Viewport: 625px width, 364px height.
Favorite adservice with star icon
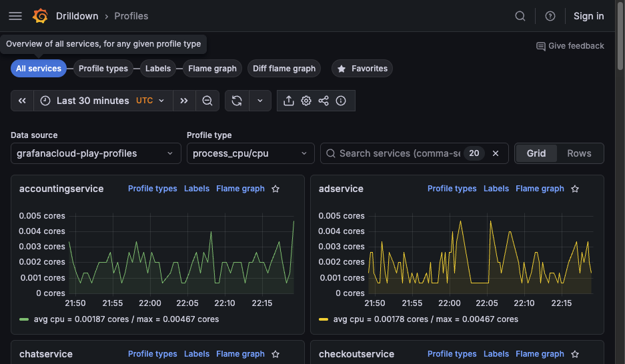click(x=575, y=189)
